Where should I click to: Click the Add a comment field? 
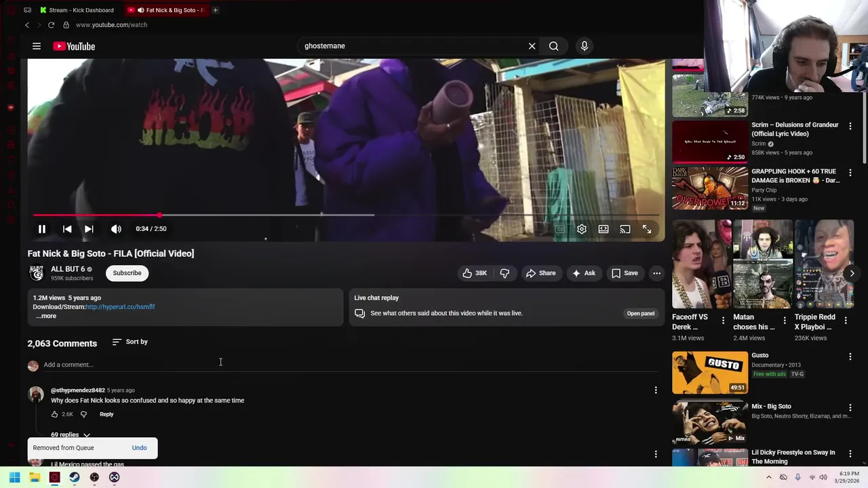(x=351, y=365)
